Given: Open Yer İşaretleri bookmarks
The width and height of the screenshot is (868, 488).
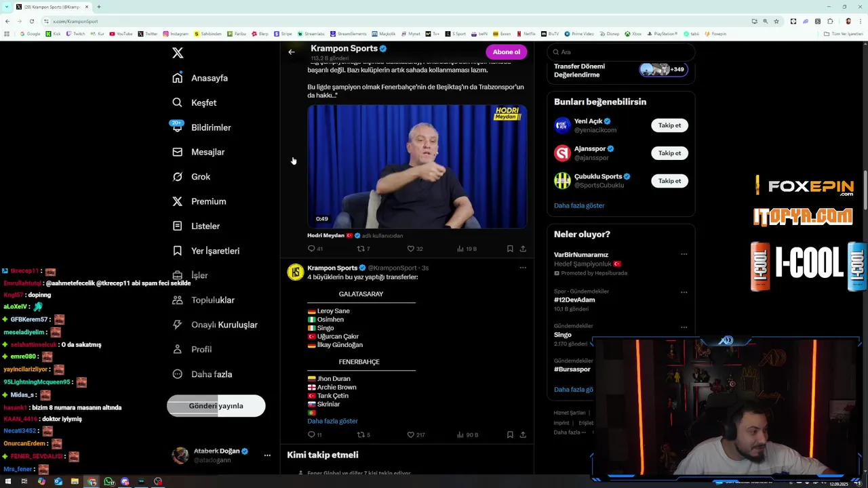Looking at the screenshot, I should pos(205,251).
